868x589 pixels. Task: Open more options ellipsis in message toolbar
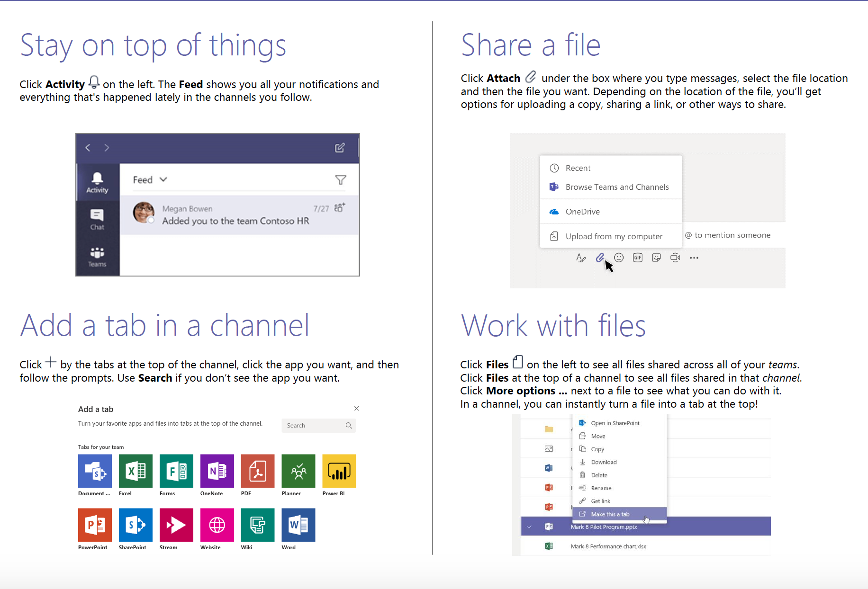pos(694,258)
